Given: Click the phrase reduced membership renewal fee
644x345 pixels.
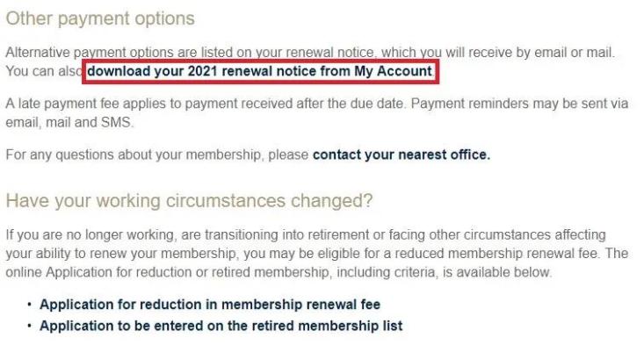Looking at the screenshot, I should pos(496,254).
